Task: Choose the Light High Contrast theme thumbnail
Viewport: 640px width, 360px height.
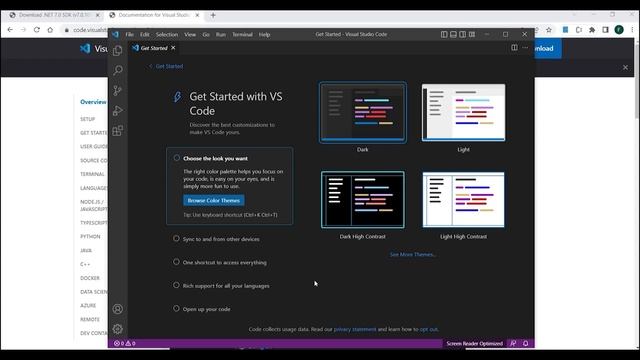Action: pyautogui.click(x=463, y=200)
